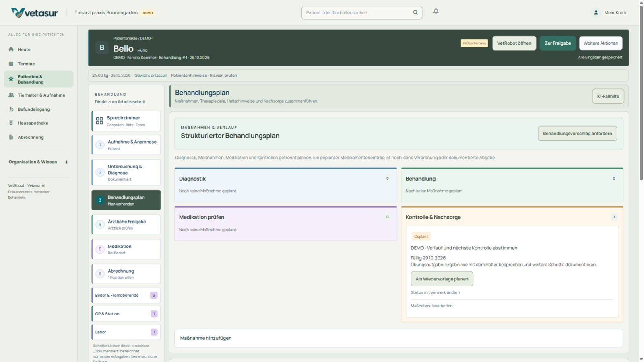
Task: Click the Termine calendar icon
Action: click(11, 64)
